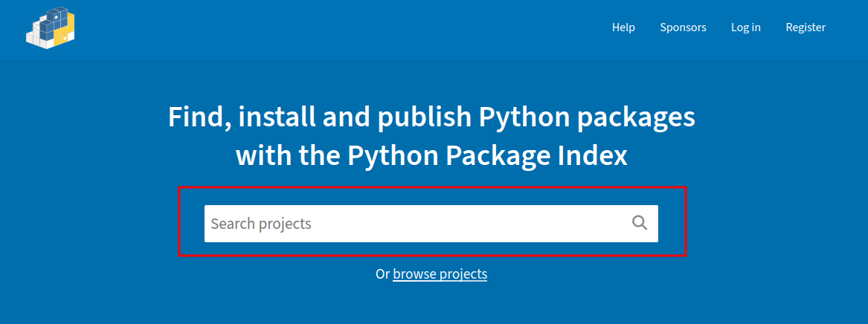Open the Help page
Image resolution: width=868 pixels, height=324 pixels.
click(x=623, y=27)
